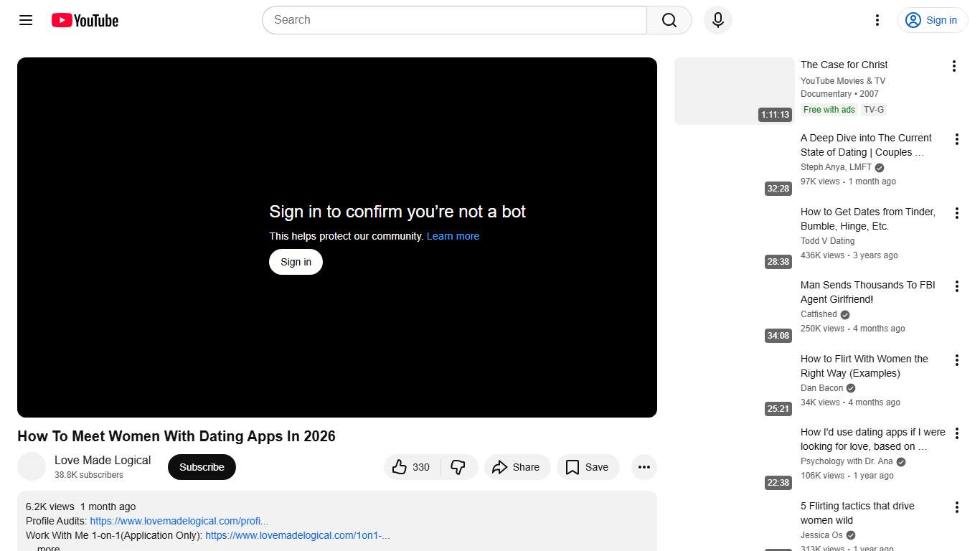The height and width of the screenshot is (551, 980).
Task: Click the Sign in button in the header
Action: (x=933, y=20)
